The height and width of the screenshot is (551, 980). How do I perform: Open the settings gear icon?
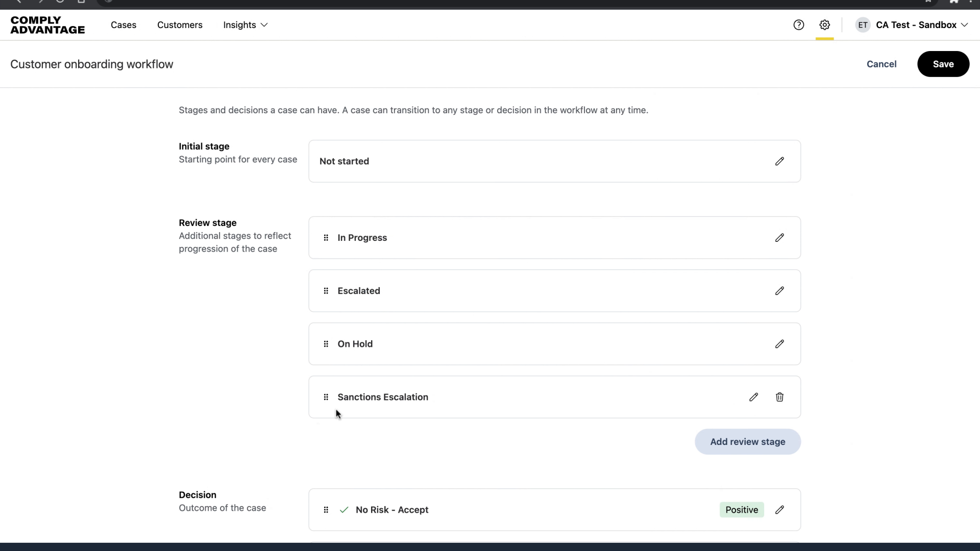tap(824, 25)
